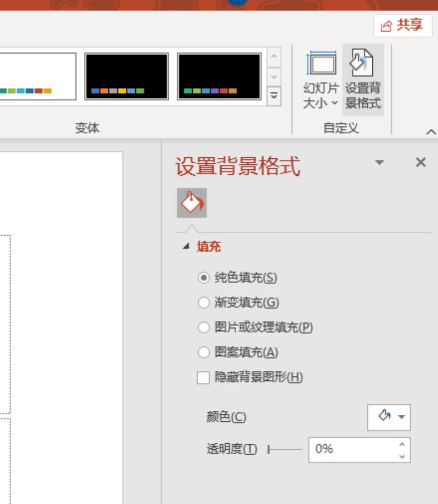The width and height of the screenshot is (438, 504).
Task: Click 设置背景格式 ribbon button
Action: 363,80
